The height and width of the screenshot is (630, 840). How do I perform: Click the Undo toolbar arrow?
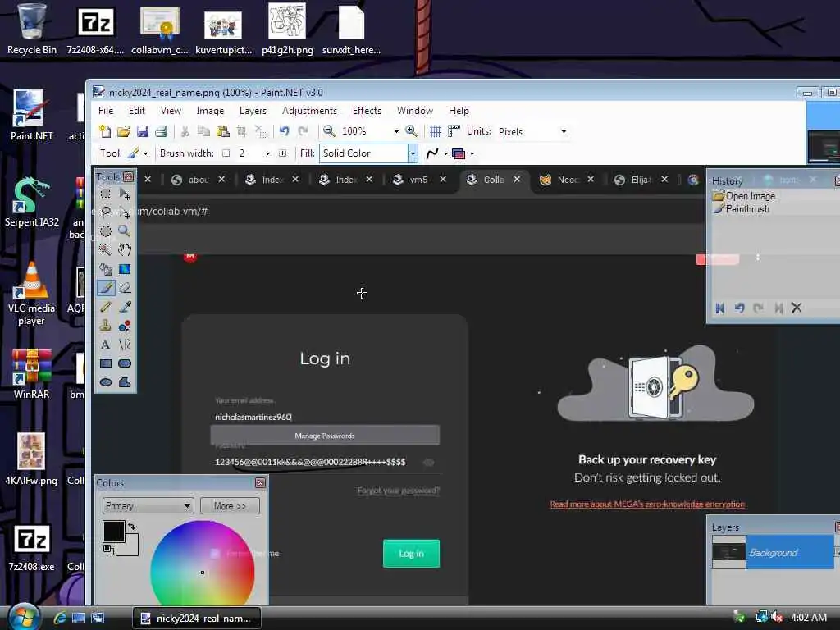[284, 131]
